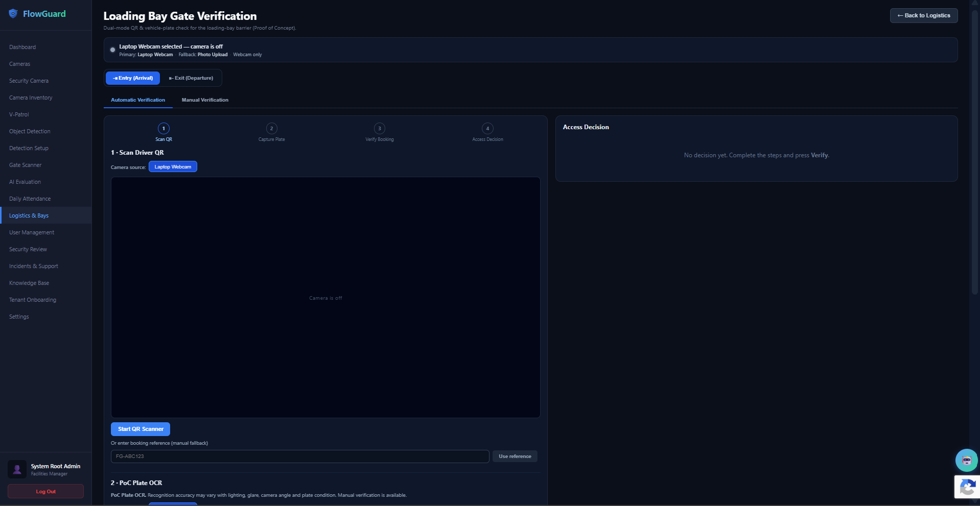Image resolution: width=980 pixels, height=506 pixels.
Task: Click the FlowGuard shield logo icon
Action: (13, 14)
